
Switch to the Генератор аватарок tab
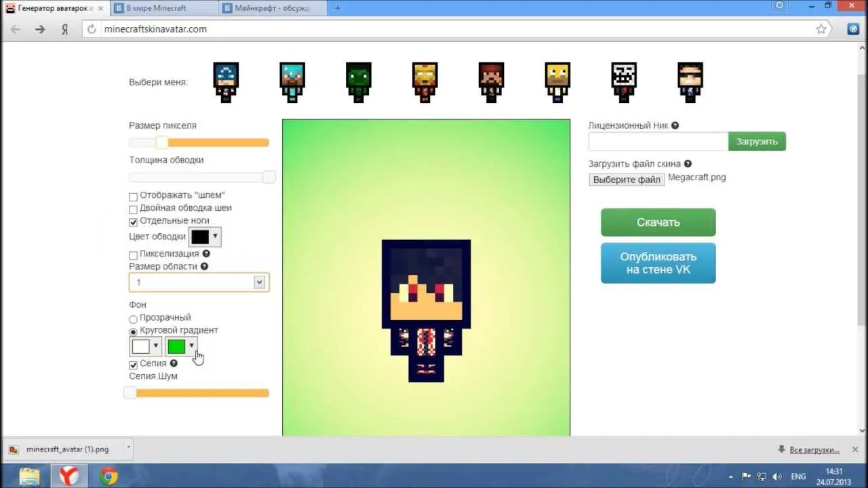pos(54,8)
